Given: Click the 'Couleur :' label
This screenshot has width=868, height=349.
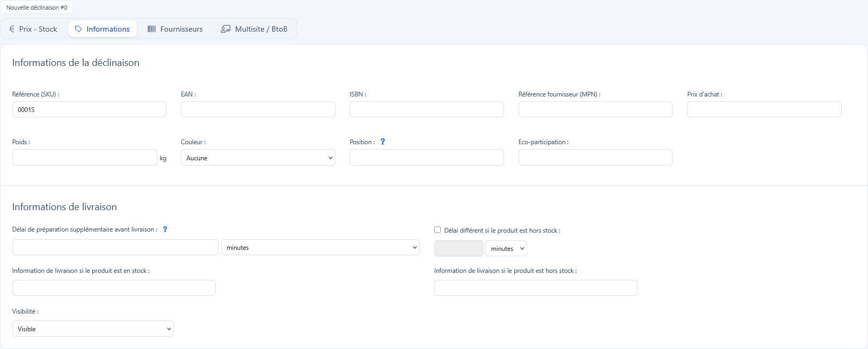Looking at the screenshot, I should [193, 142].
